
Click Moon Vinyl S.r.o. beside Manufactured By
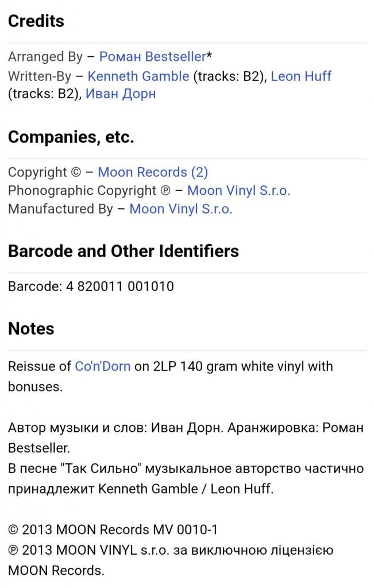click(181, 209)
